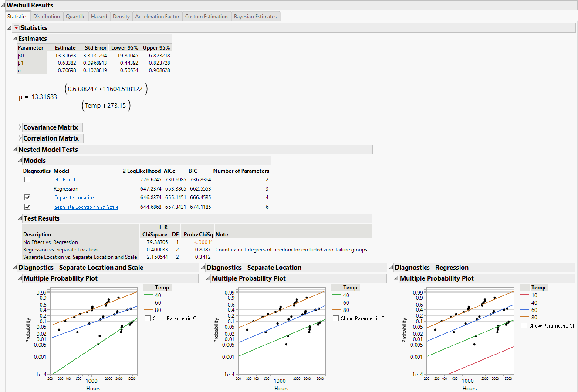This screenshot has height=392, width=578.
Task: Expand the Covariance Matrix section
Action: (20, 127)
